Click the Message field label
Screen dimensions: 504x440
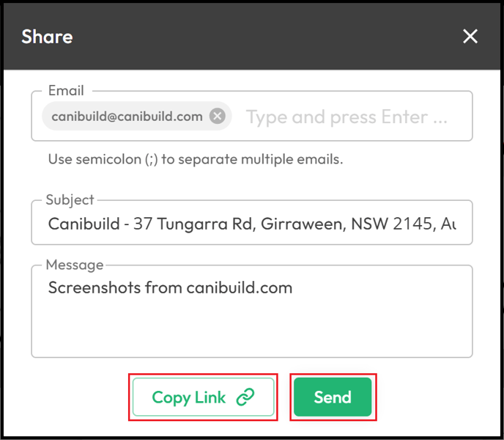tap(75, 265)
